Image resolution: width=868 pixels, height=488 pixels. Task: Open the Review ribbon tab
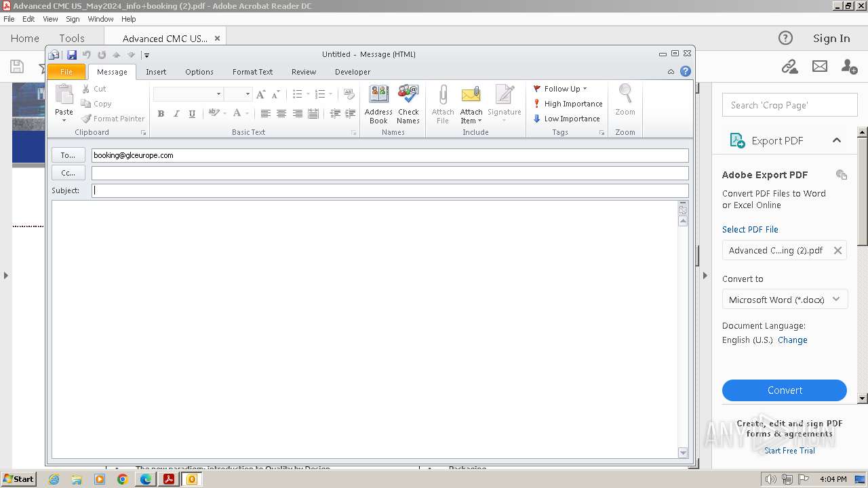(304, 72)
